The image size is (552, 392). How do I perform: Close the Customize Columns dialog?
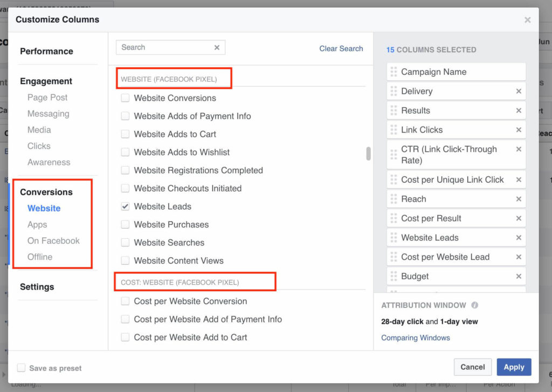[527, 20]
